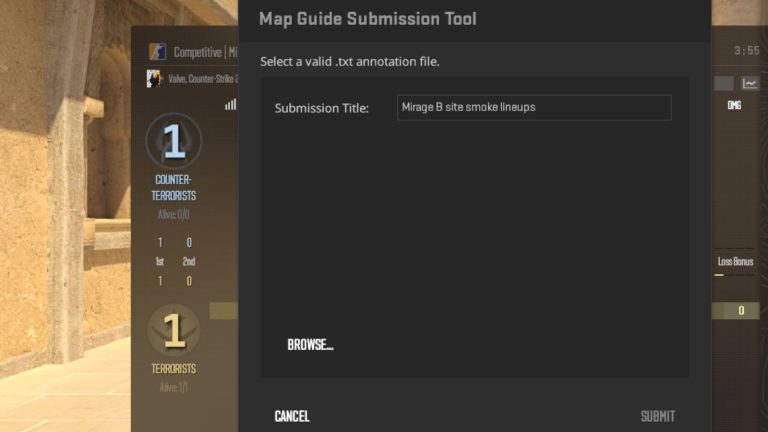Click the 1st half score label
Viewport: 768px width, 432px height.
click(x=160, y=262)
